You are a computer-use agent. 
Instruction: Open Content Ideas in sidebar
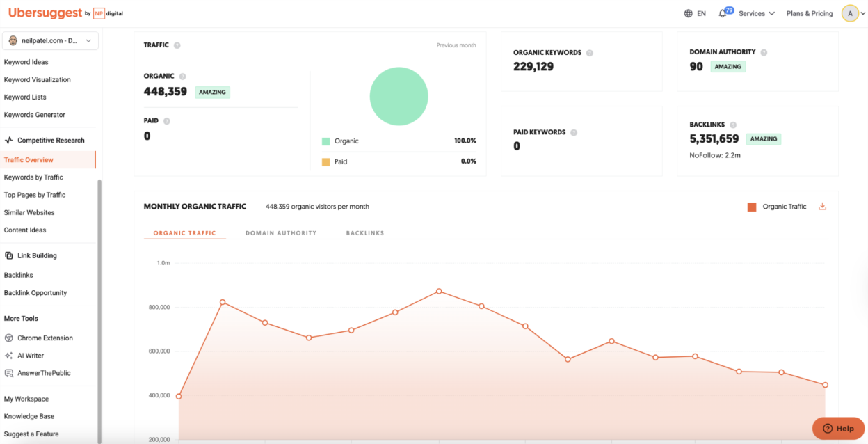point(25,230)
